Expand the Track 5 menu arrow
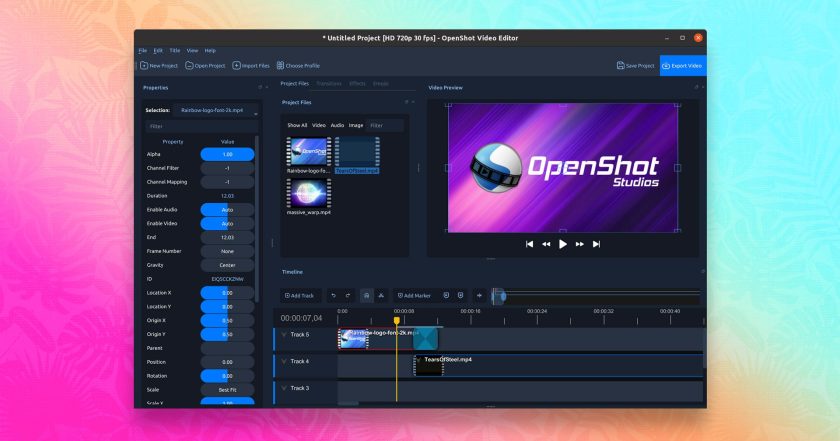 tap(284, 335)
